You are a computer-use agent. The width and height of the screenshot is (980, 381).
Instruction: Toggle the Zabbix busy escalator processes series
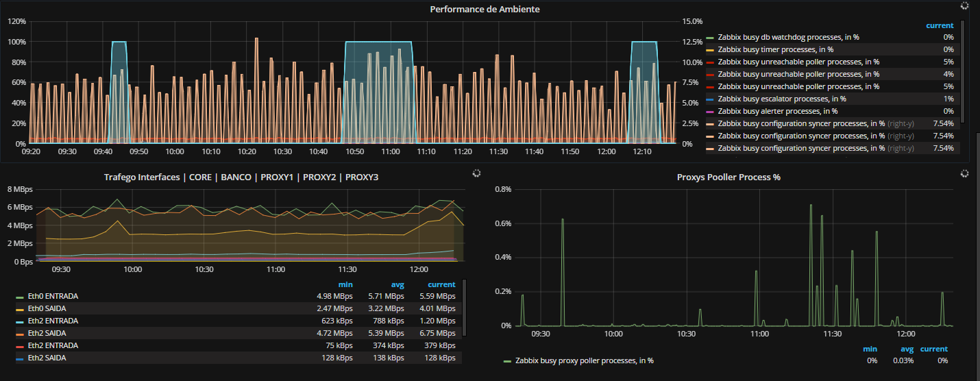(x=782, y=99)
